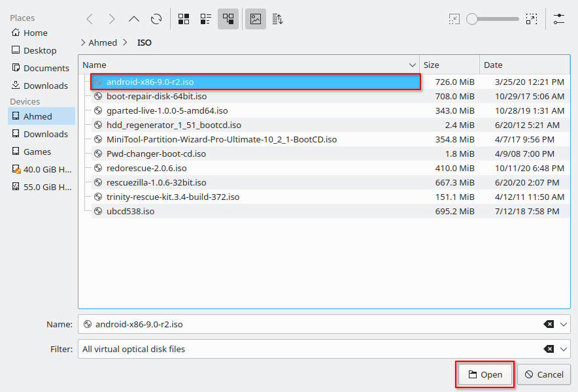The width and height of the screenshot is (578, 392).
Task: Click the 6/20/20 2:07 PM date
Action: tap(527, 182)
